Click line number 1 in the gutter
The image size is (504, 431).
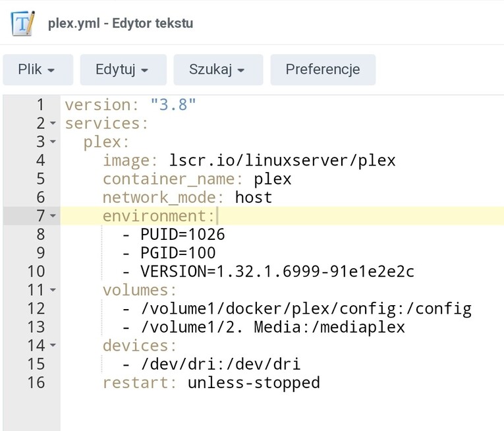(40, 105)
